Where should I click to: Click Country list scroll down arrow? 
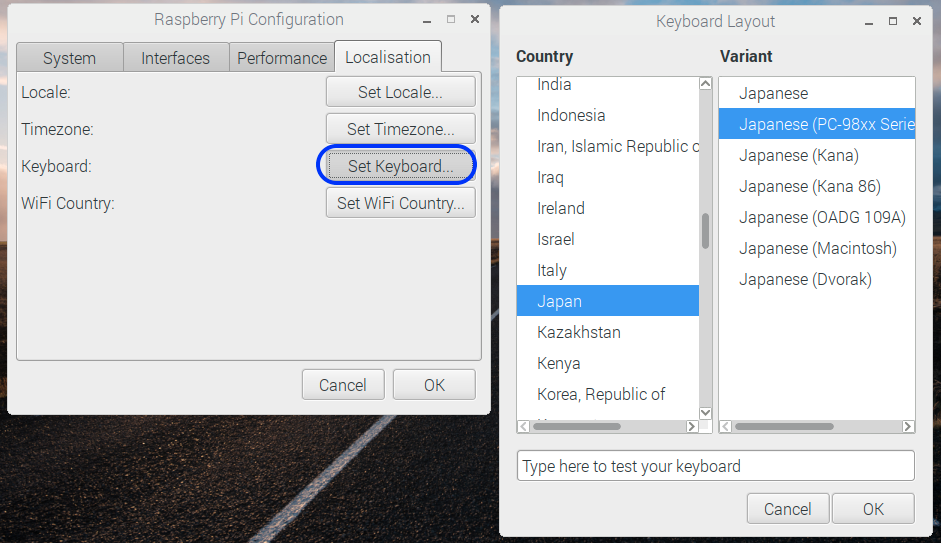705,412
